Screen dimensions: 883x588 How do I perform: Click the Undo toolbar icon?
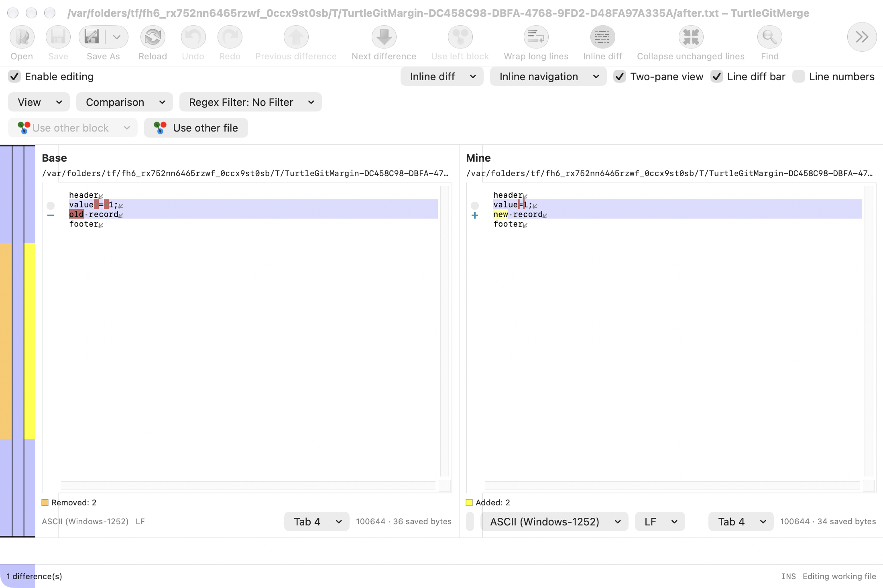(x=193, y=37)
